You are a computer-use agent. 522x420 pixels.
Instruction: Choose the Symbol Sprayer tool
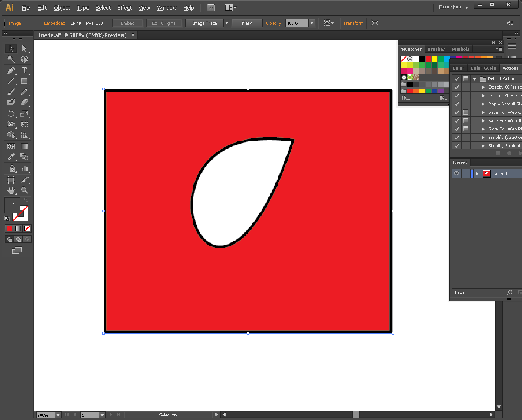click(x=11, y=168)
